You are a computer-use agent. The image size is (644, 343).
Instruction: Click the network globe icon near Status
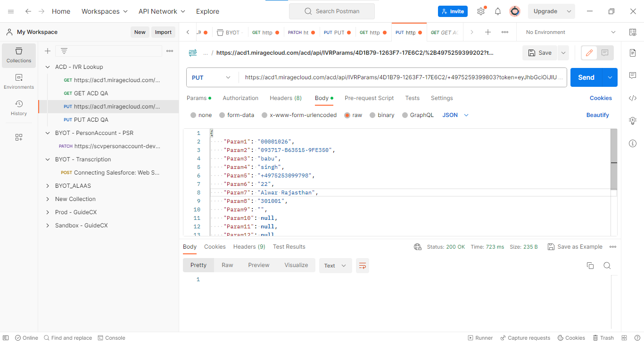point(417,247)
